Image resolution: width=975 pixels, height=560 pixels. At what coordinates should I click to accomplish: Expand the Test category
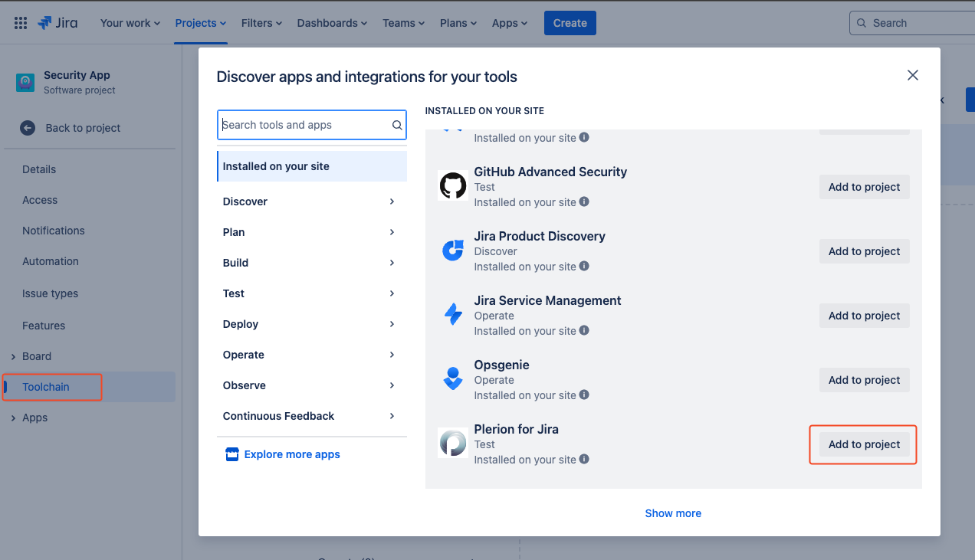tap(311, 293)
